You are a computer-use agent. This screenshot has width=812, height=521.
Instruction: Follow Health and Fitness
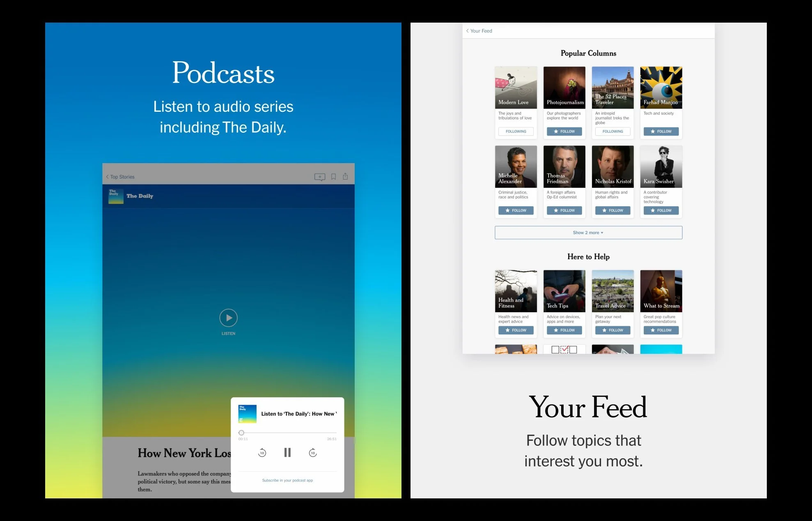pyautogui.click(x=516, y=330)
